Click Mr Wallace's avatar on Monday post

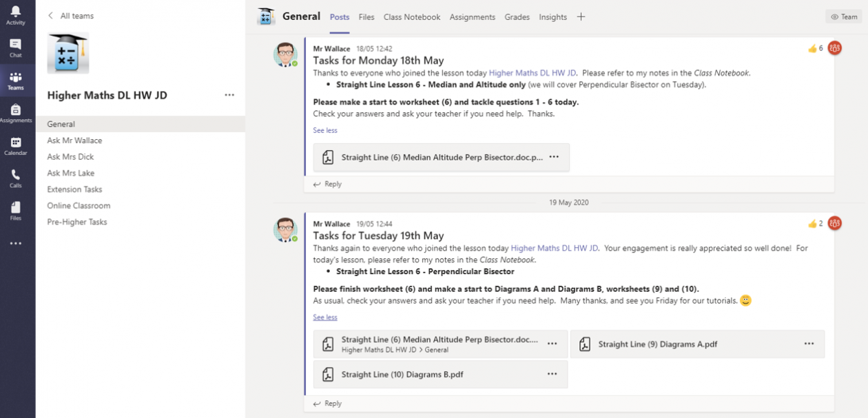(x=285, y=54)
